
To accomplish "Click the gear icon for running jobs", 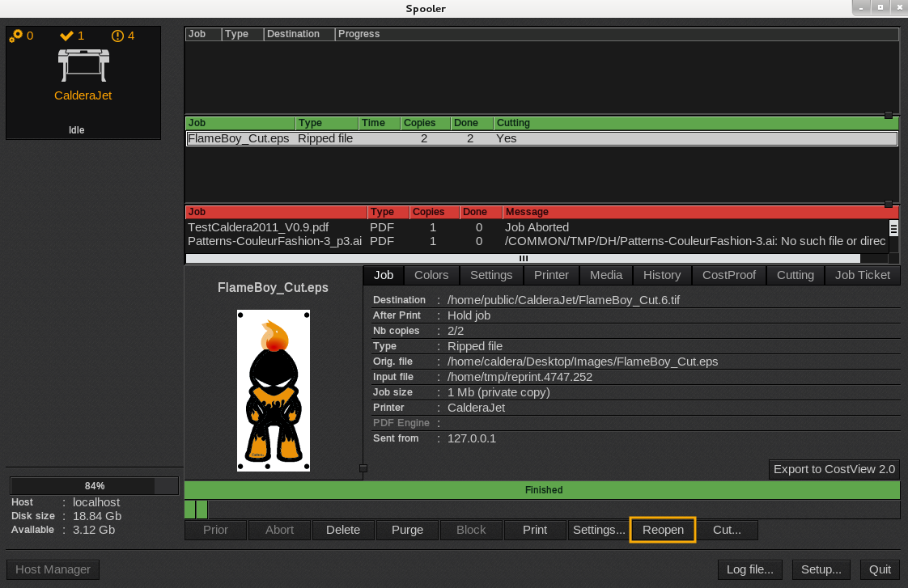I will pyautogui.click(x=15, y=36).
